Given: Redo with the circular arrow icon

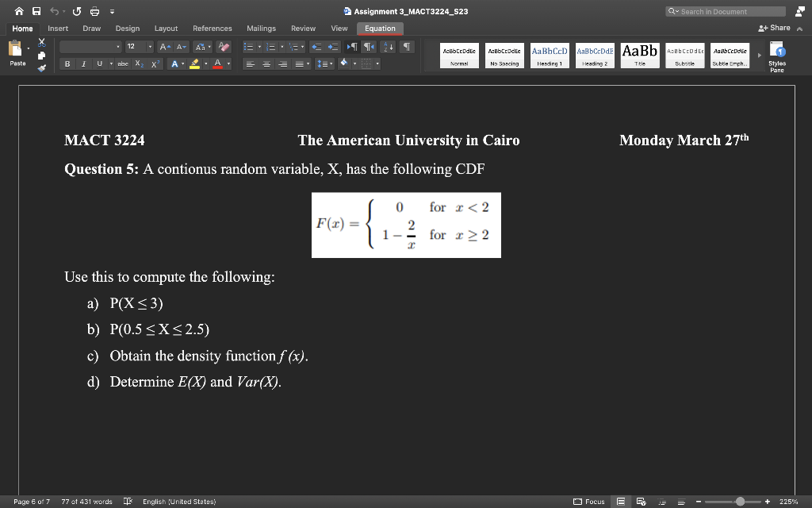Looking at the screenshot, I should pos(77,11).
